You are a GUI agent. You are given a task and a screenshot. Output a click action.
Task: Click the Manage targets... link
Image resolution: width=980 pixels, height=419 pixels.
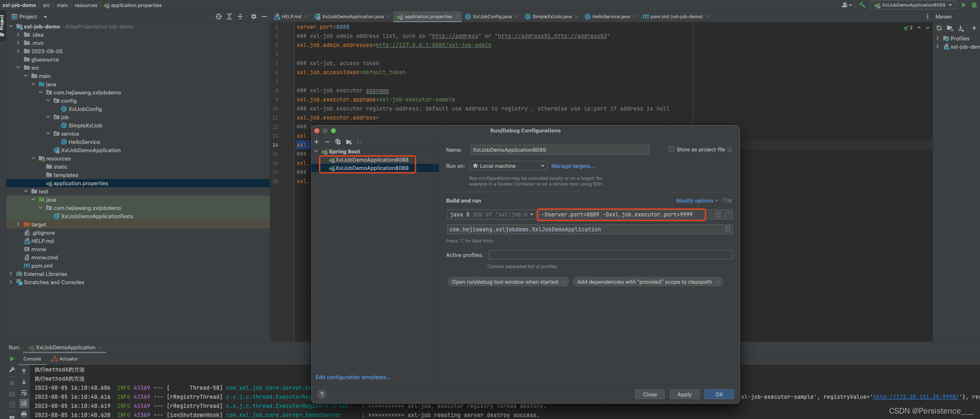tap(573, 166)
